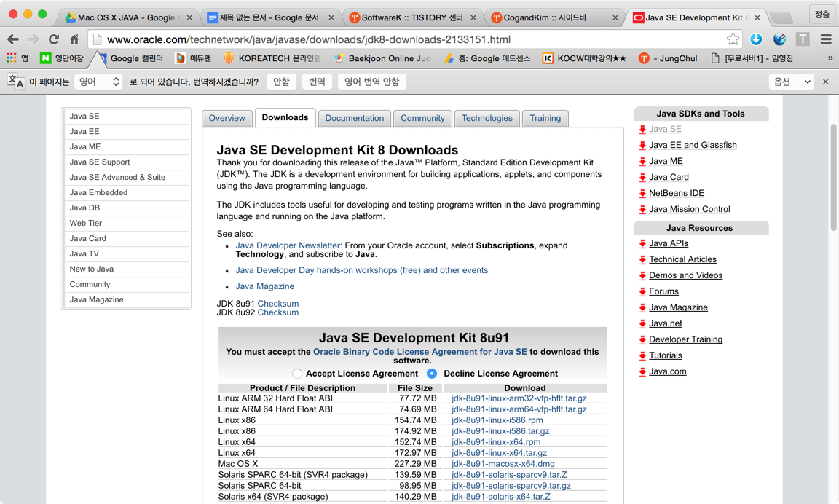Download jdk-8u91-macosx-x64.dmg

[x=503, y=464]
